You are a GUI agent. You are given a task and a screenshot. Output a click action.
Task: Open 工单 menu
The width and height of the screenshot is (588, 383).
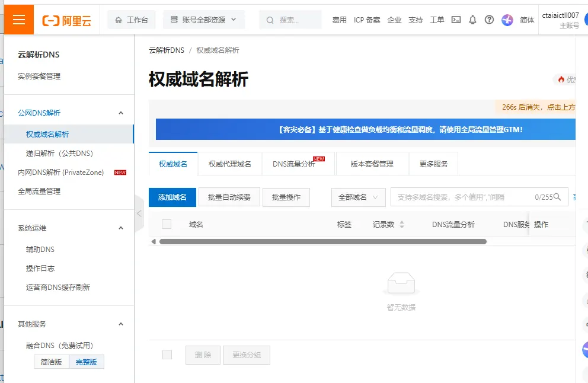[437, 20]
